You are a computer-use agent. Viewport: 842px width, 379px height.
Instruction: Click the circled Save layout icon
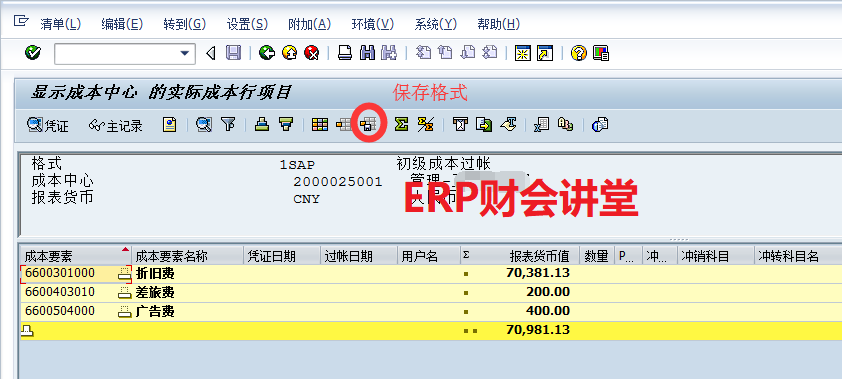click(x=368, y=125)
